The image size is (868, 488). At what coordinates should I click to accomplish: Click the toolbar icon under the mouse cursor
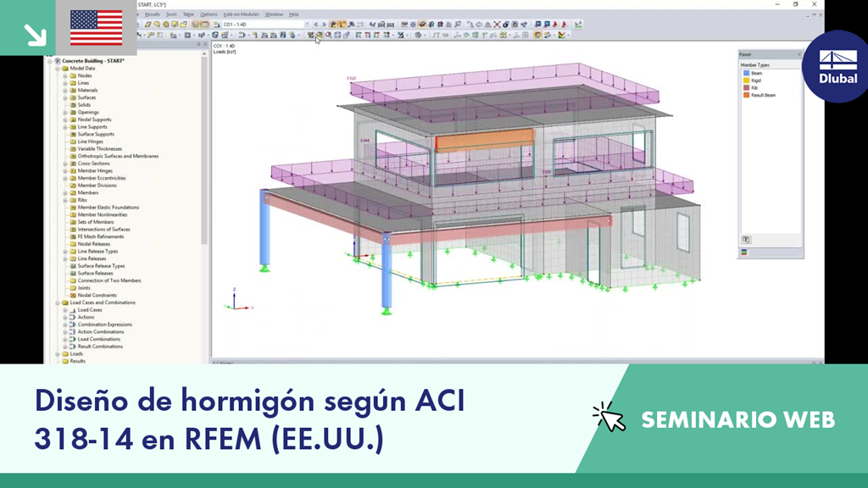320,35
